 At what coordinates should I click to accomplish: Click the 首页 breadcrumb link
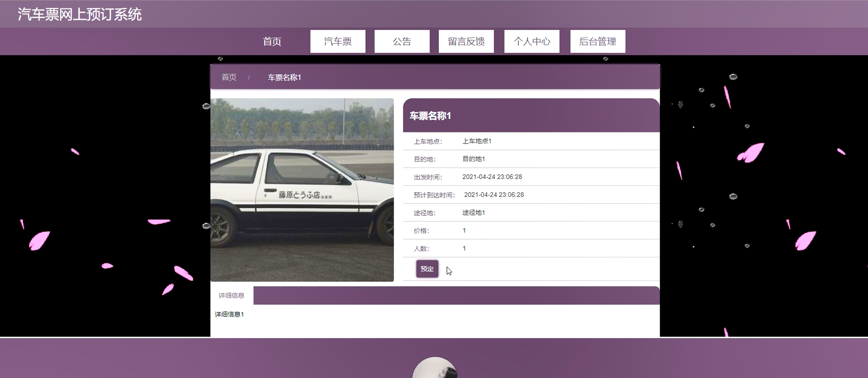pyautogui.click(x=229, y=77)
